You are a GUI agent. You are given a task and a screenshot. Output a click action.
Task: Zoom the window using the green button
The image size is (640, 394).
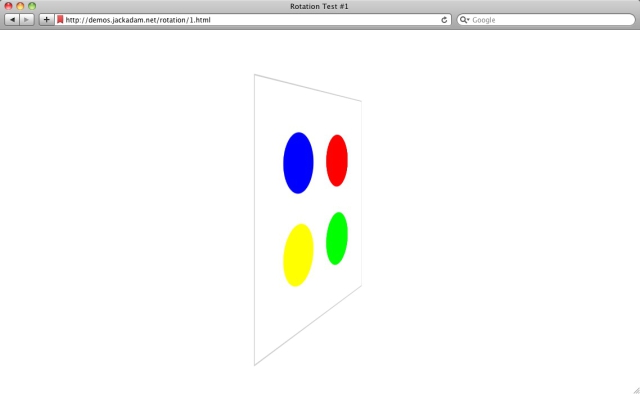[32, 6]
